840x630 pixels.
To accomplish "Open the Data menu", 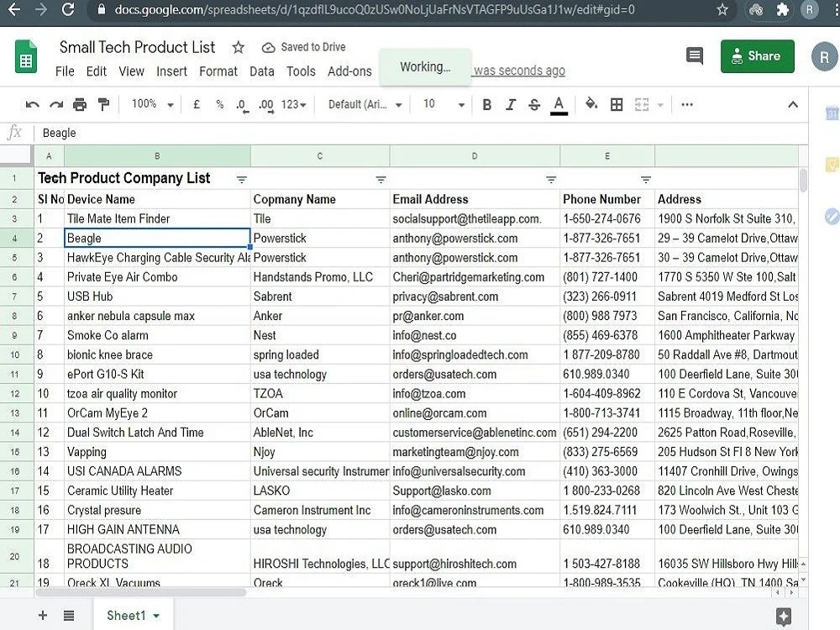I will tap(262, 71).
